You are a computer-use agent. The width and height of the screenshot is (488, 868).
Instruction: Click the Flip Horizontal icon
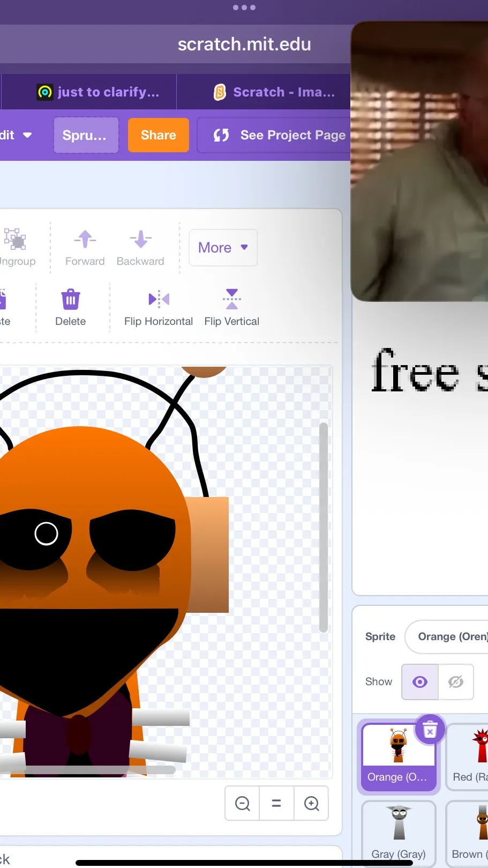pos(159,299)
